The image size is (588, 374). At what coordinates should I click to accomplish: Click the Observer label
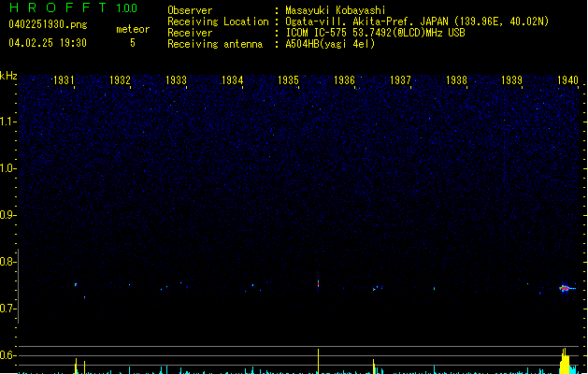[x=190, y=10]
